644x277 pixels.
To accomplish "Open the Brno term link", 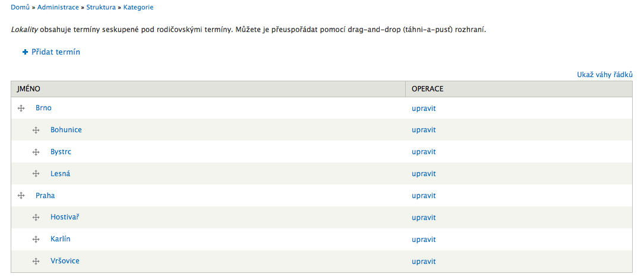I will click(43, 108).
